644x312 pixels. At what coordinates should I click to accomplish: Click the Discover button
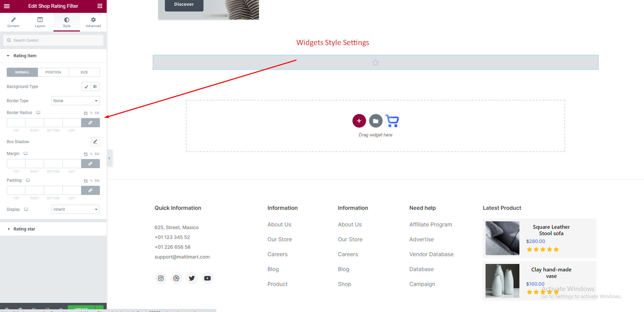click(x=184, y=5)
